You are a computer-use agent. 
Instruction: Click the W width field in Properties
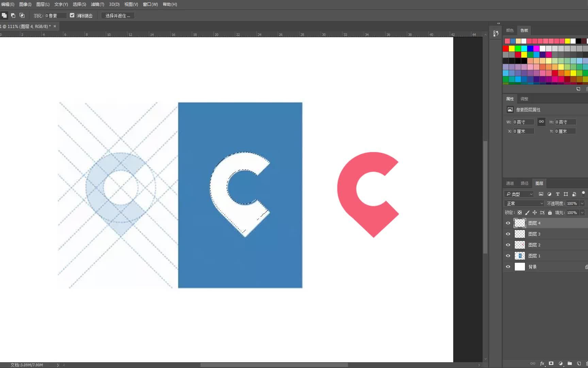click(x=523, y=122)
